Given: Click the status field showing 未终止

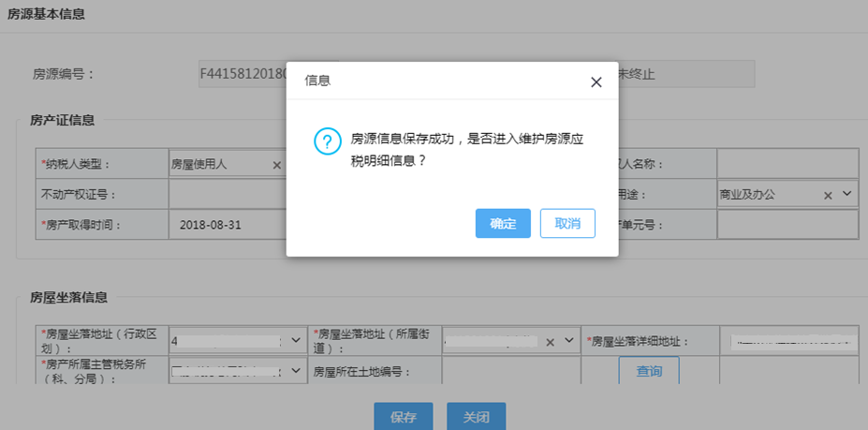Looking at the screenshot, I should click(685, 74).
